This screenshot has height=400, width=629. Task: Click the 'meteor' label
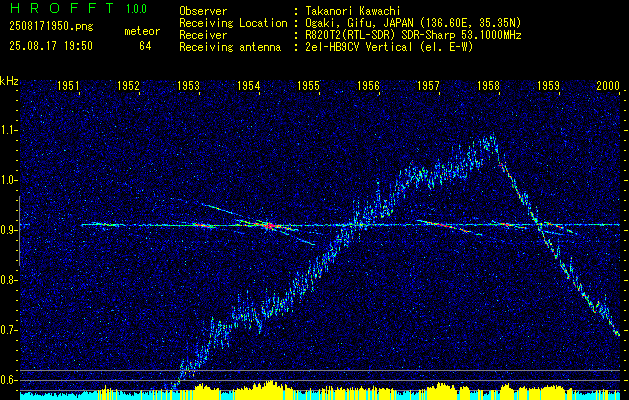(142, 31)
